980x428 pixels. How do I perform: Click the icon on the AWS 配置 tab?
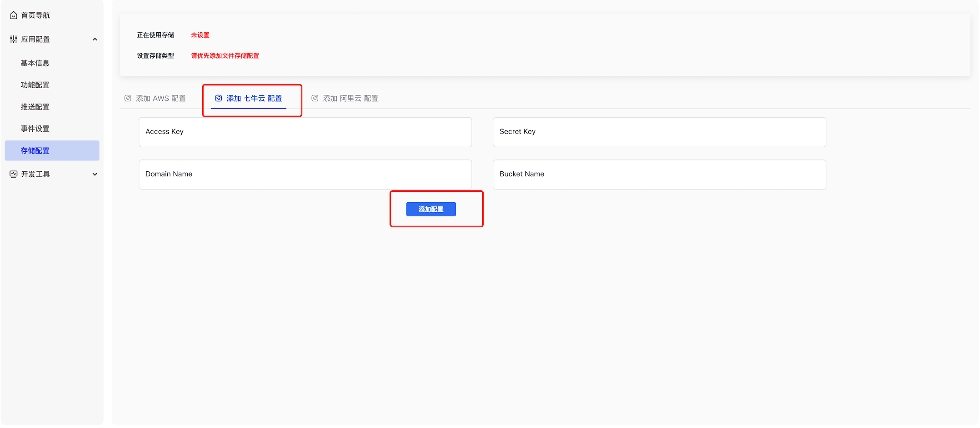click(128, 98)
